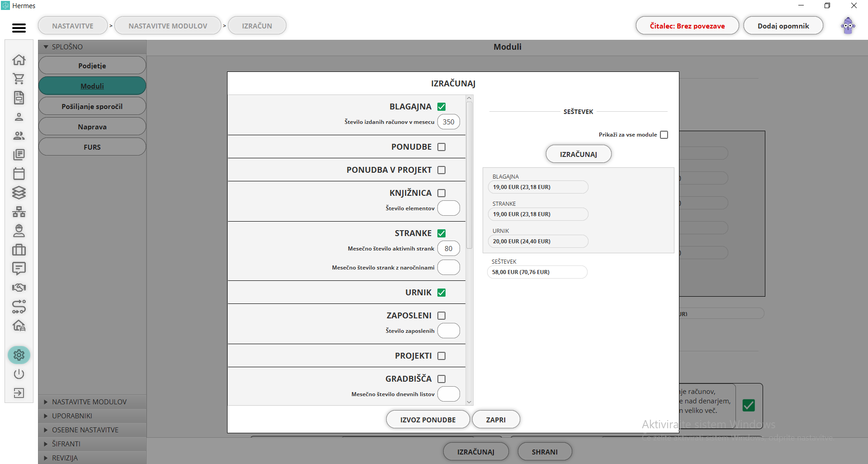Open the hamburger main menu
868x464 pixels.
[19, 28]
